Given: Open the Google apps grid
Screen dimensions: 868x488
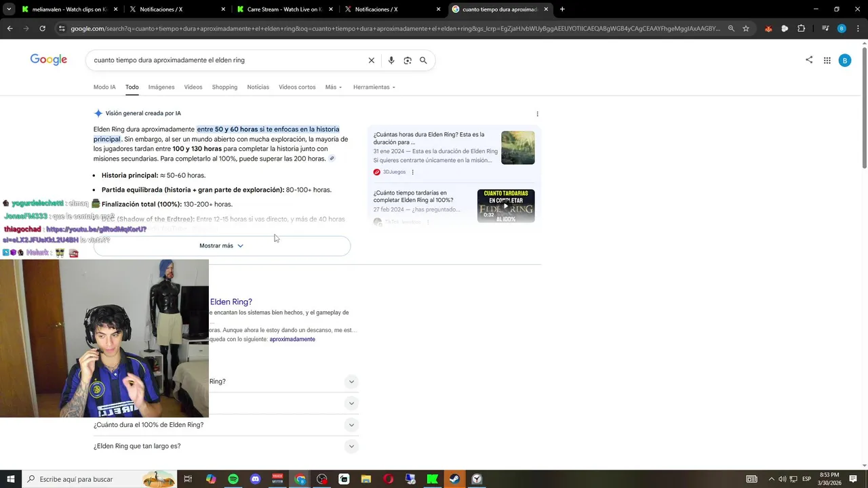Looking at the screenshot, I should pos(827,60).
